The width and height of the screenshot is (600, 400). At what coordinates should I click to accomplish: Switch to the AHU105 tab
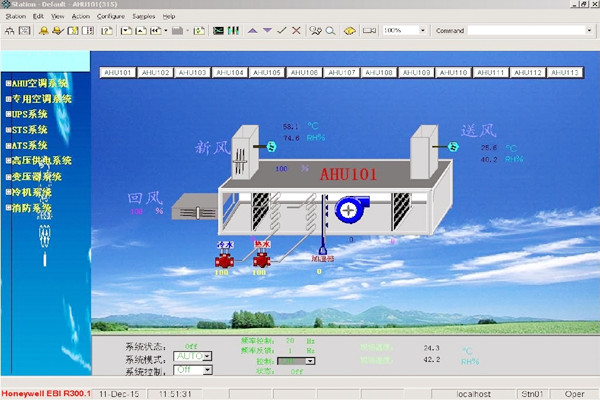click(266, 73)
